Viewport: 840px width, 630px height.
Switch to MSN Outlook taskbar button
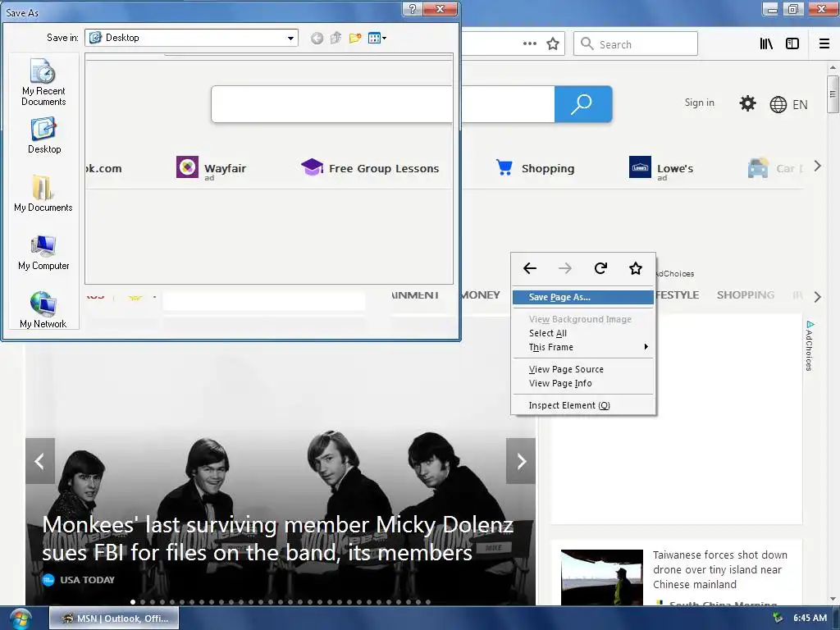pyautogui.click(x=114, y=619)
